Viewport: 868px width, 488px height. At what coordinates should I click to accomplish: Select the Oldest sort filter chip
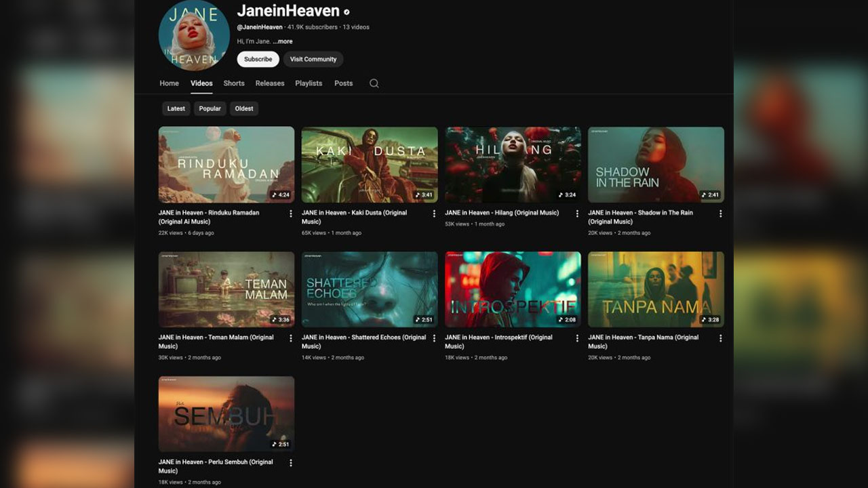point(244,108)
